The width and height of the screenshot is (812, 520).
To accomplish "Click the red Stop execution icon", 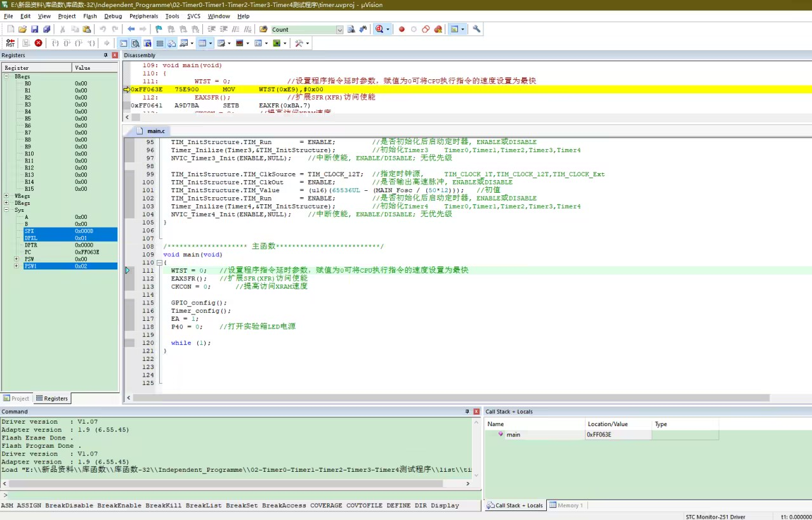I will pyautogui.click(x=39, y=43).
